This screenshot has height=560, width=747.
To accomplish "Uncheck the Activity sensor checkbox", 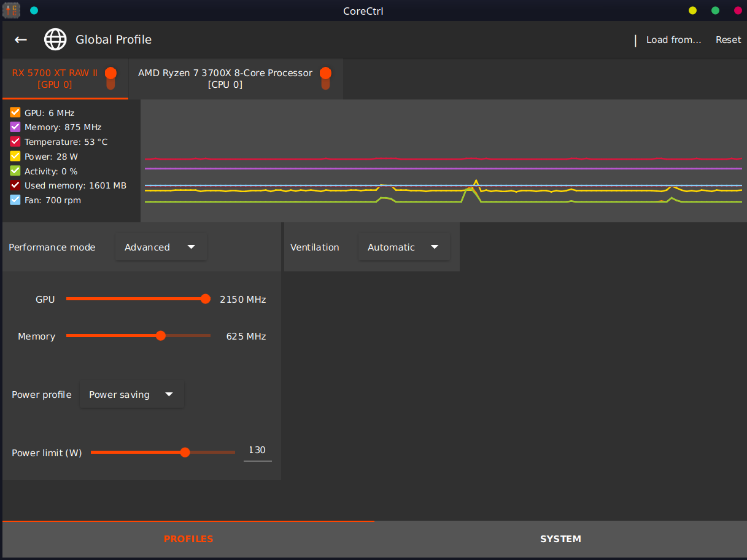I will tap(15, 171).
